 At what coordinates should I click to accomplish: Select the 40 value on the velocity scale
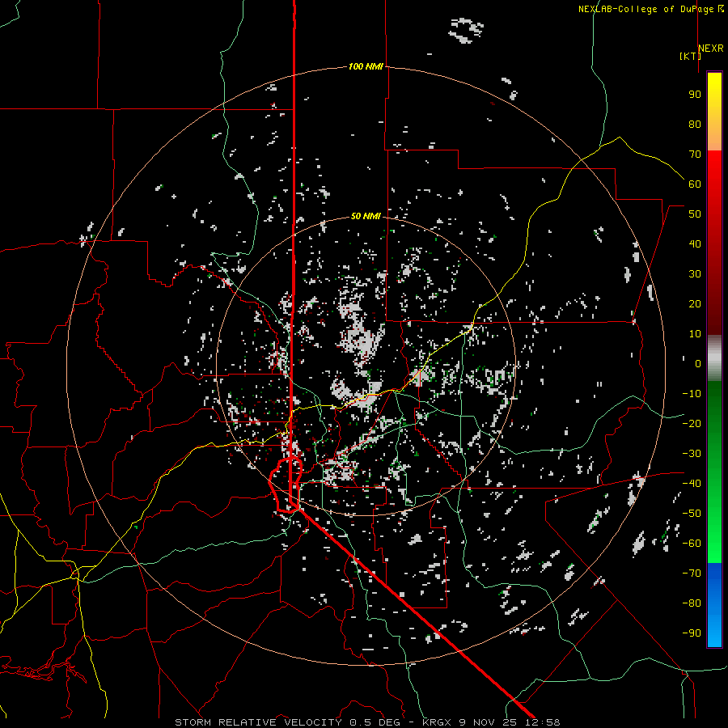(695, 243)
